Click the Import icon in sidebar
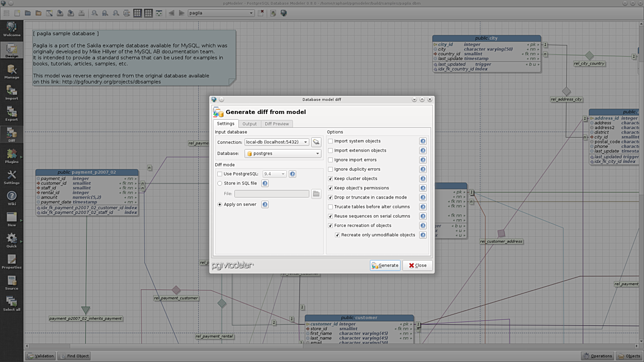This screenshot has width=644, height=362. [x=11, y=92]
